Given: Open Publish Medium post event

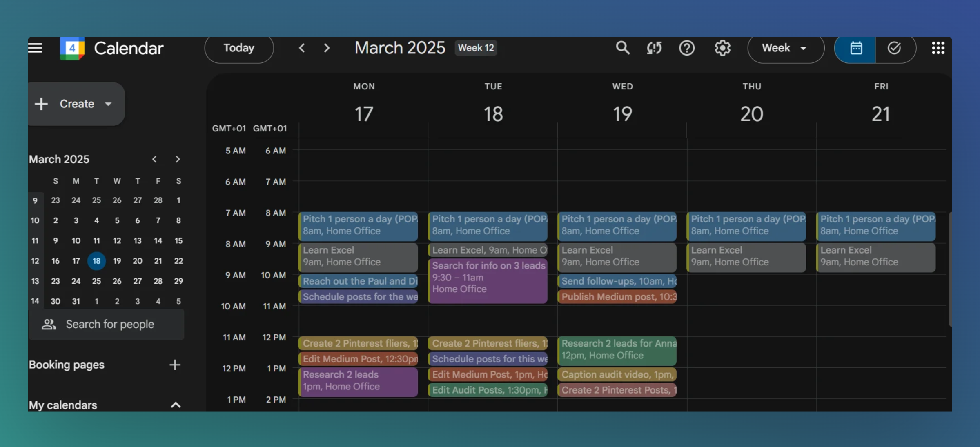Looking at the screenshot, I should pos(617,297).
